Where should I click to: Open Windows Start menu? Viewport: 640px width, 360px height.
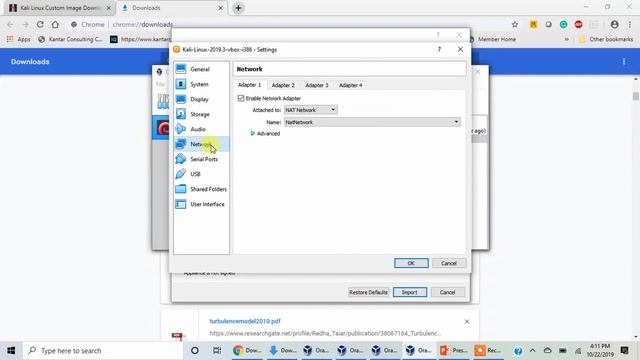point(11,351)
